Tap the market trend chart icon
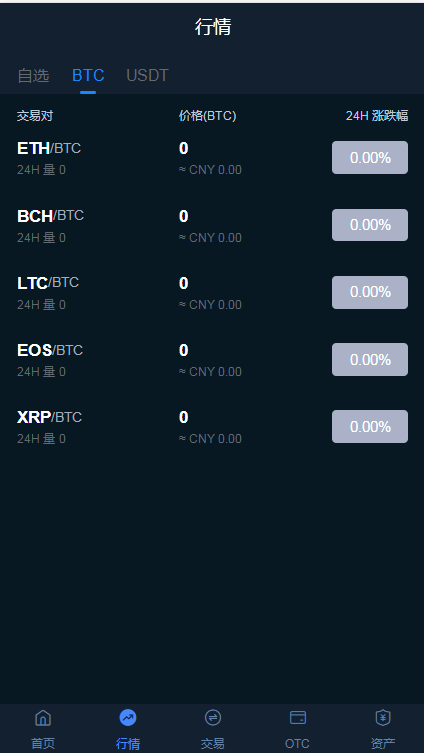 coord(128,718)
